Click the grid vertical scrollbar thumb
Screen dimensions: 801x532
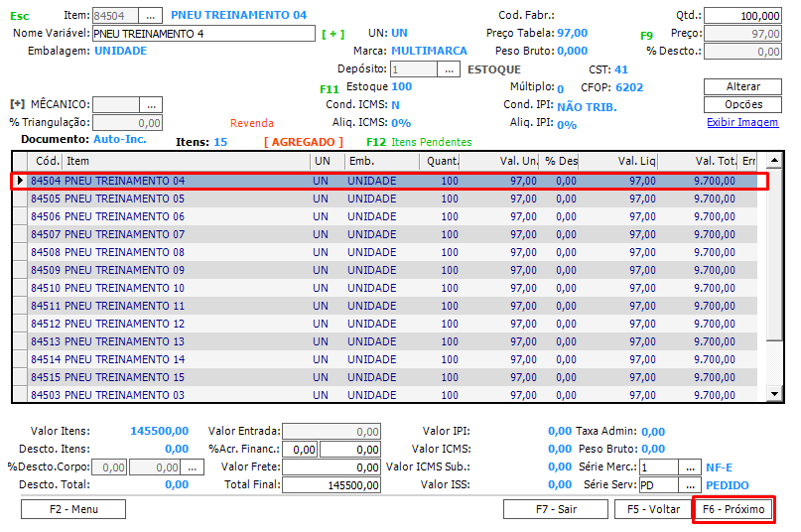[774, 254]
